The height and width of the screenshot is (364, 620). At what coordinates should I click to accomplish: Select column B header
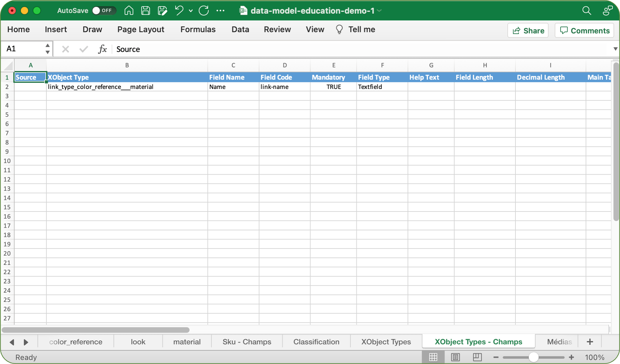(x=127, y=65)
